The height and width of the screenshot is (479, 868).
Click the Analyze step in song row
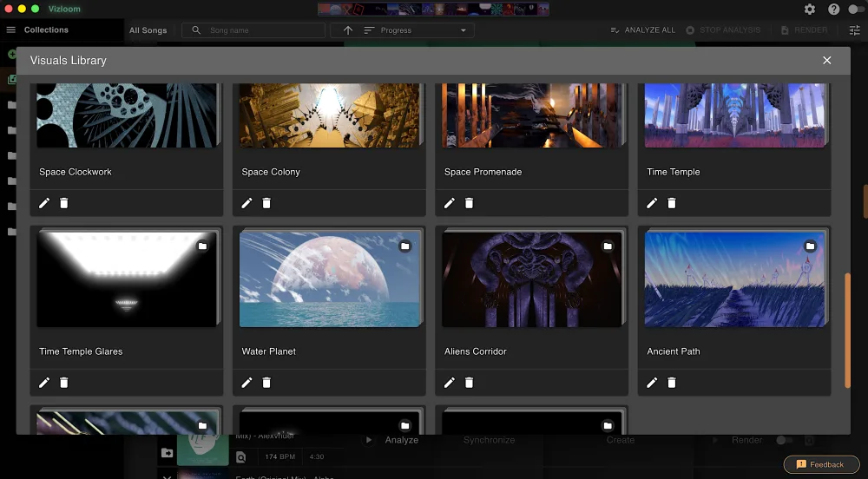[x=401, y=440]
